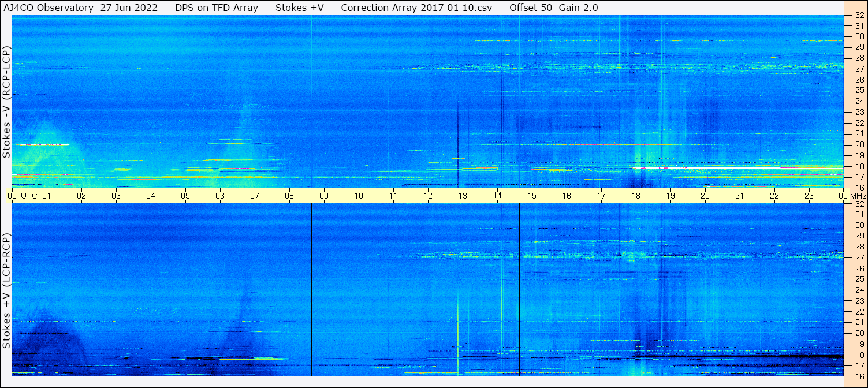Image resolution: width=868 pixels, height=388 pixels.
Task: Click the "AJ4CO Observatory" title text
Action: pos(49,8)
